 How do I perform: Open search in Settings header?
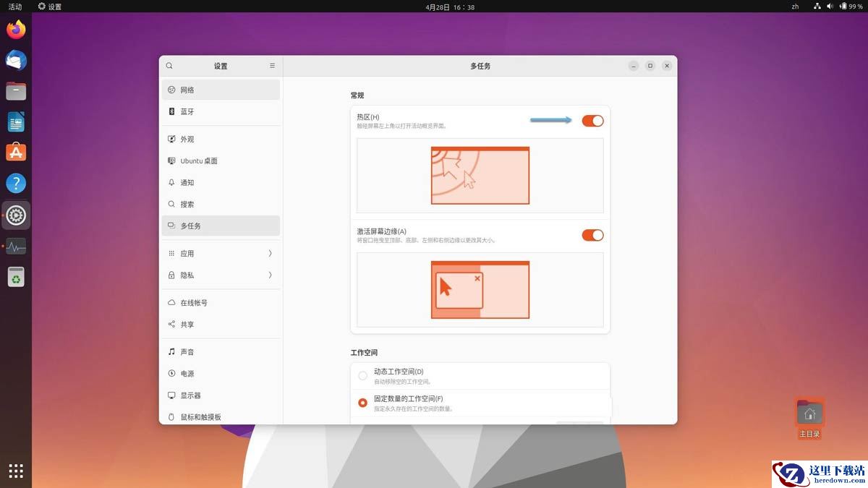pos(169,66)
